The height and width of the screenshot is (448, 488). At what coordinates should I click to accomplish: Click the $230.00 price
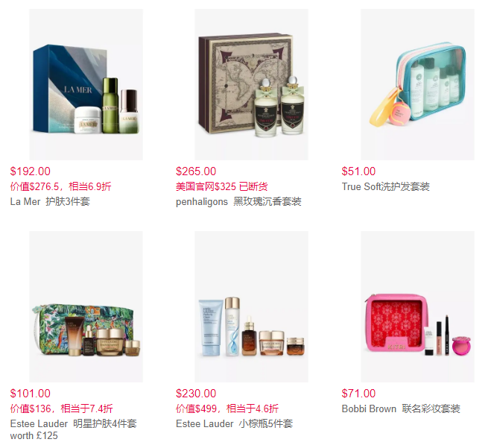196,393
